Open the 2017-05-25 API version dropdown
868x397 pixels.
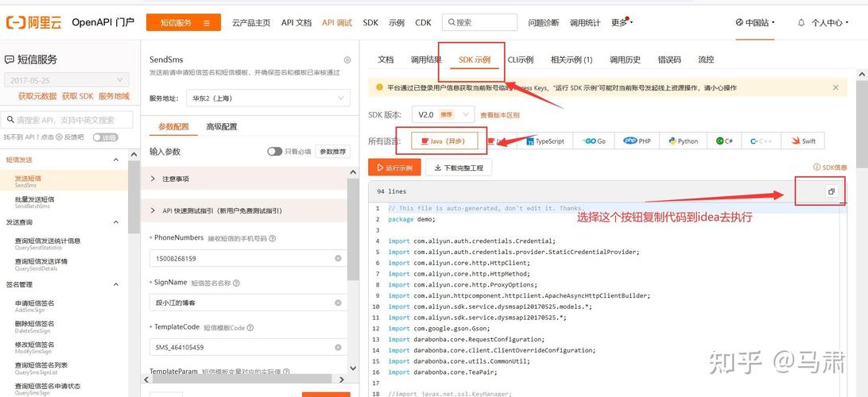pos(67,80)
